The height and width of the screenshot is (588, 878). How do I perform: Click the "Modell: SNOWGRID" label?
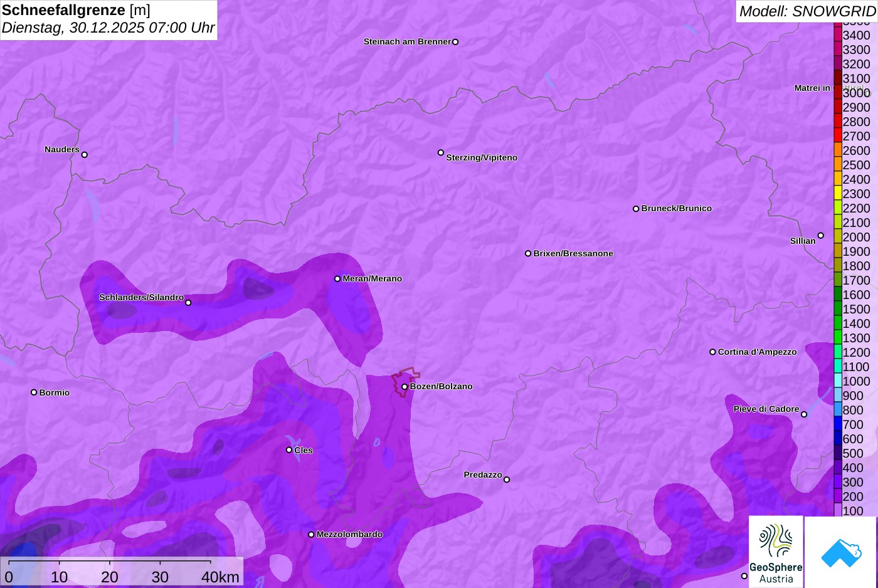(807, 11)
